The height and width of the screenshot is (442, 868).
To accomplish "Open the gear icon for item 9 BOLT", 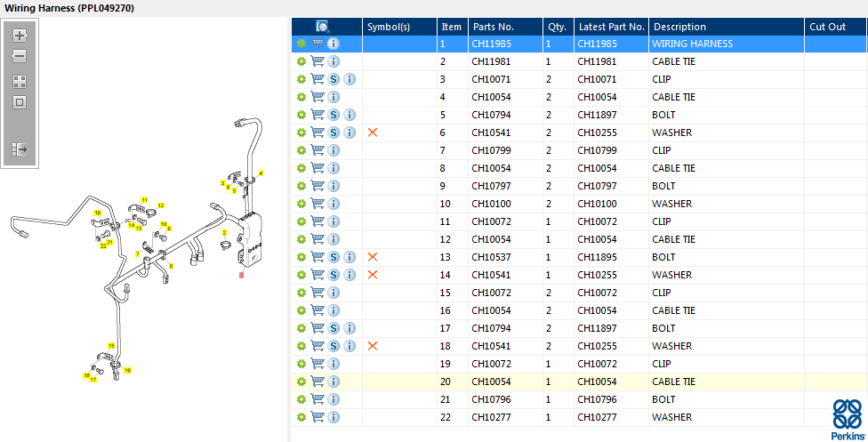I will (x=301, y=186).
